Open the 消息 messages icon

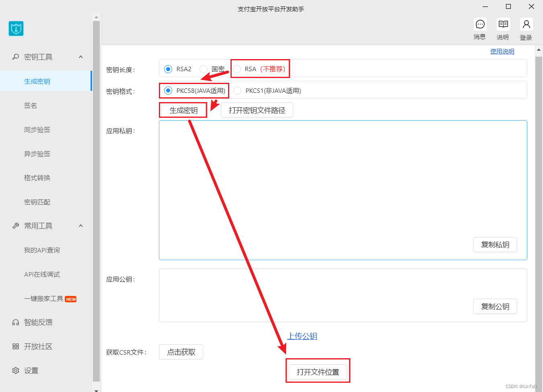[x=480, y=25]
